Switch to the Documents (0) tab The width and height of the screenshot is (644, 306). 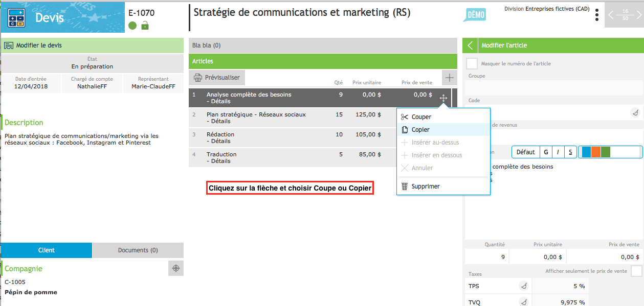[x=138, y=250]
